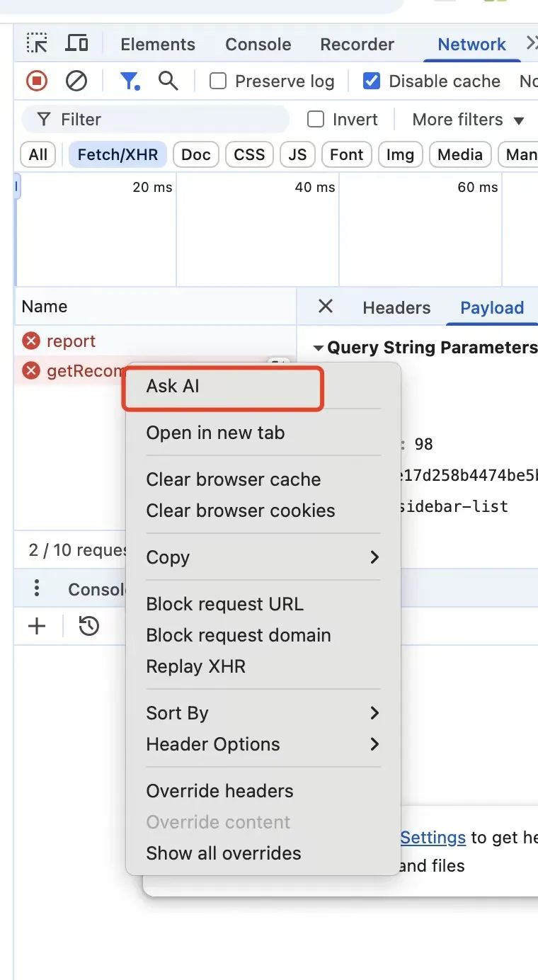The width and height of the screenshot is (538, 980).
Task: Add a new drawer tab with plus
Action: tap(37, 626)
